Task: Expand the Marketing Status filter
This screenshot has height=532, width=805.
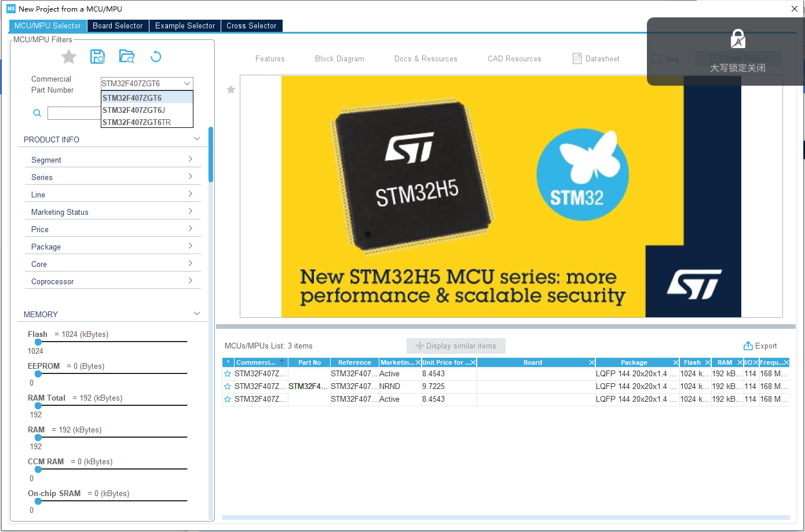Action: (112, 212)
